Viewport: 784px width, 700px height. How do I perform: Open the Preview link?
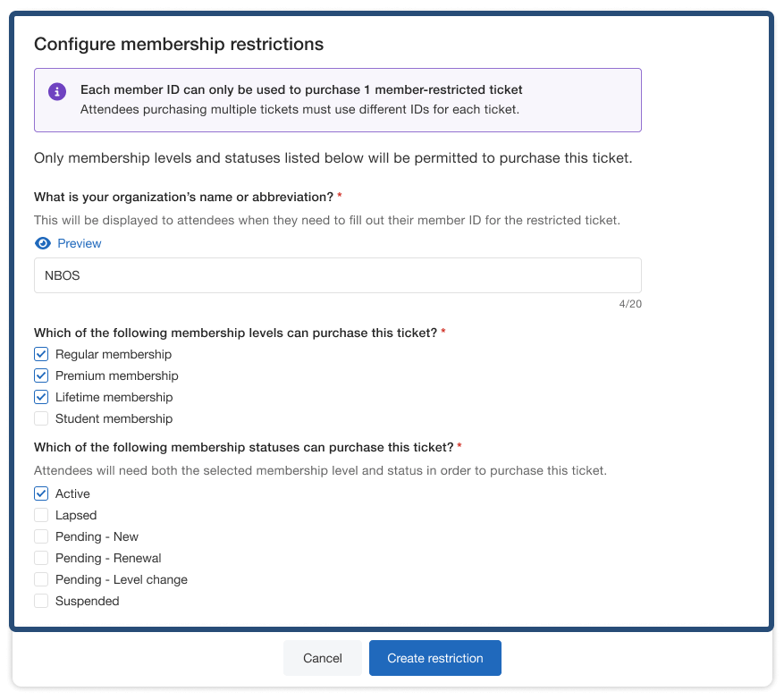(80, 243)
